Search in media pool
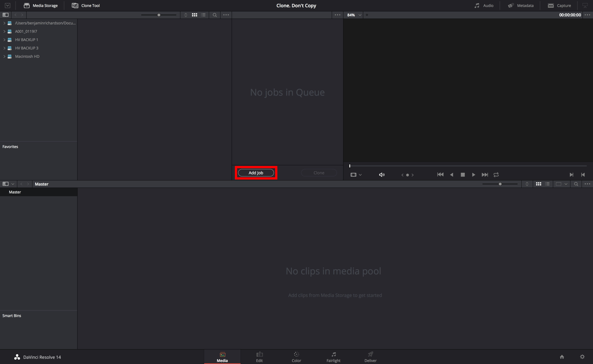 pyautogui.click(x=576, y=184)
